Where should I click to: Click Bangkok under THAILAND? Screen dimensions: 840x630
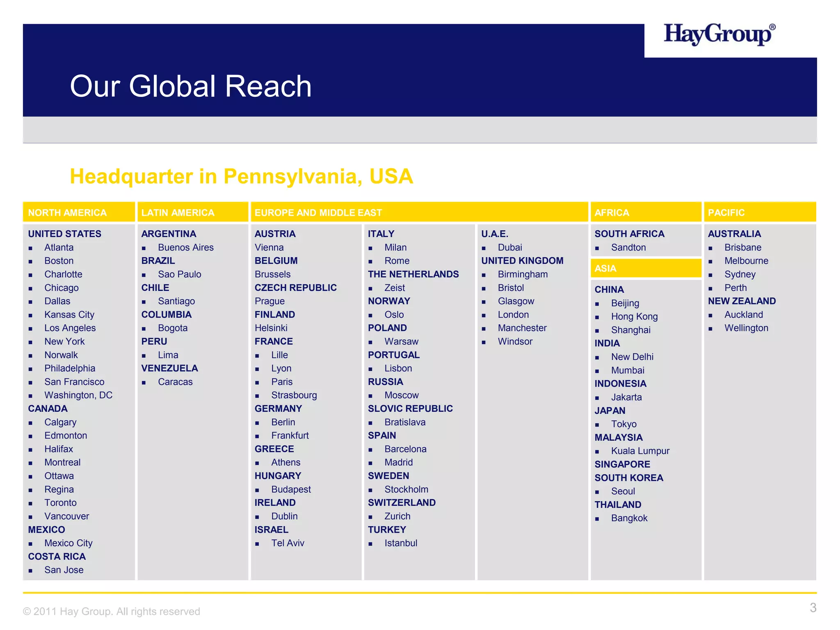[x=629, y=518]
